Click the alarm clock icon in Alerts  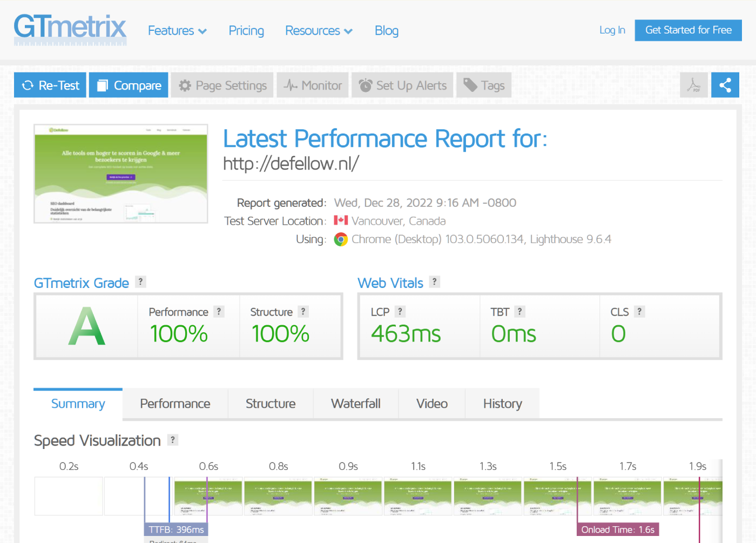point(366,85)
